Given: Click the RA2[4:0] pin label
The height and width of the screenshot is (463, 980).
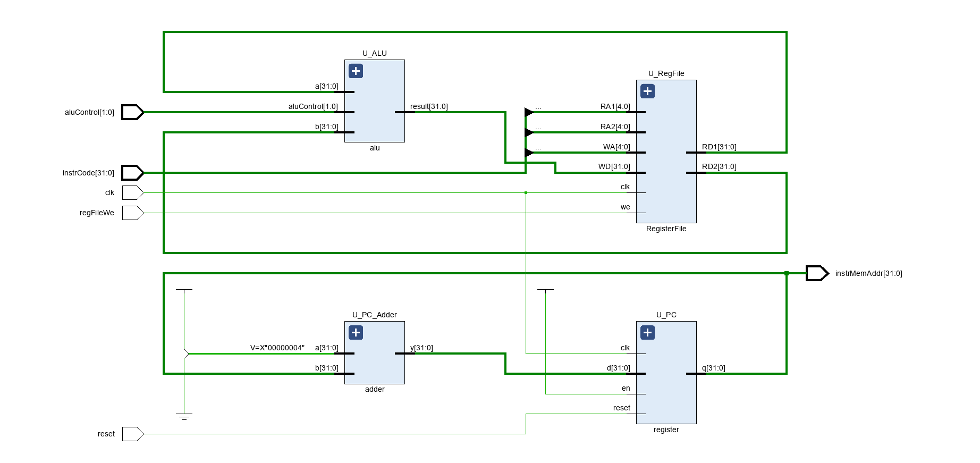Looking at the screenshot, I should coord(615,127).
